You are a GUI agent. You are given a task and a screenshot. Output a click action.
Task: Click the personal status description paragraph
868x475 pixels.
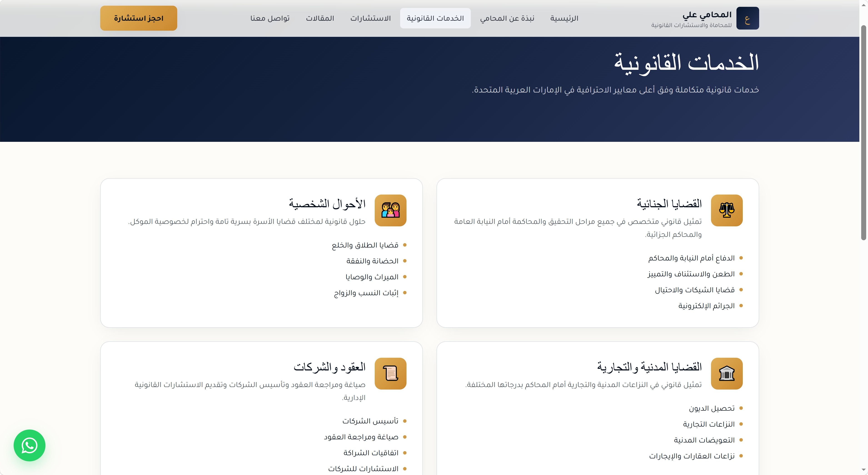[x=247, y=222]
